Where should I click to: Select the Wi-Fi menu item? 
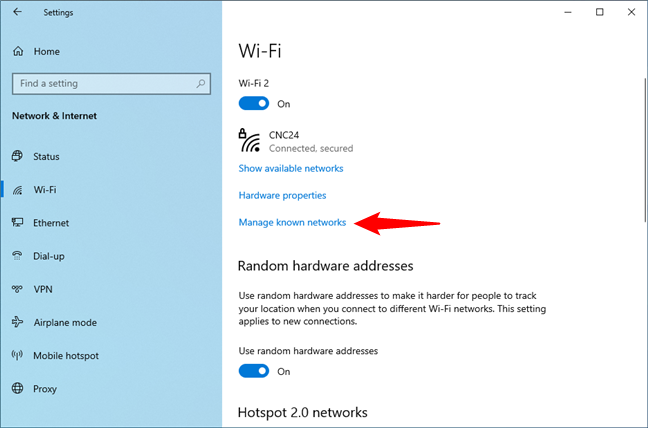[45, 189]
